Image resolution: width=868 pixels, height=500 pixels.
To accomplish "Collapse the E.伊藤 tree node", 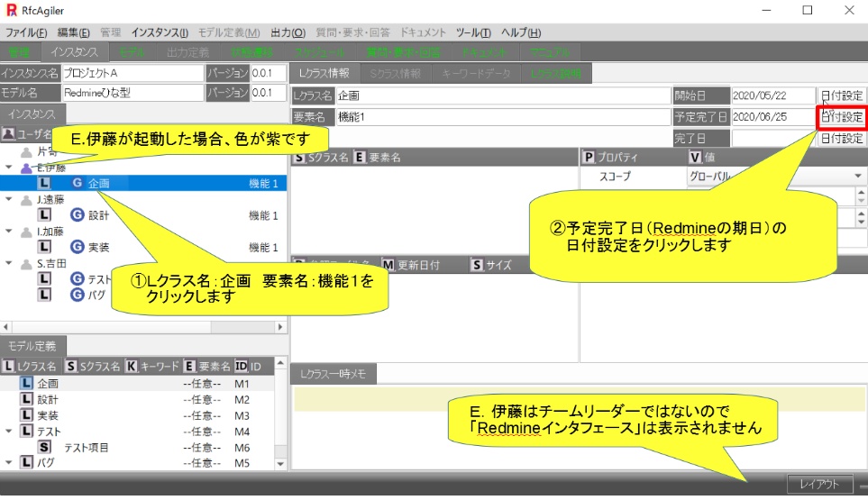I will pyautogui.click(x=9, y=168).
